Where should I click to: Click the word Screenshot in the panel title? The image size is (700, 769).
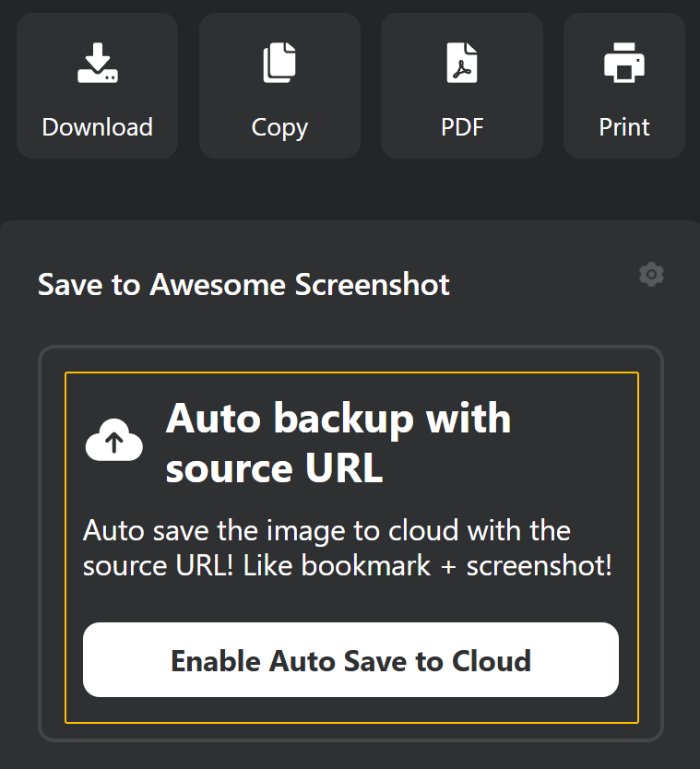pos(372,284)
